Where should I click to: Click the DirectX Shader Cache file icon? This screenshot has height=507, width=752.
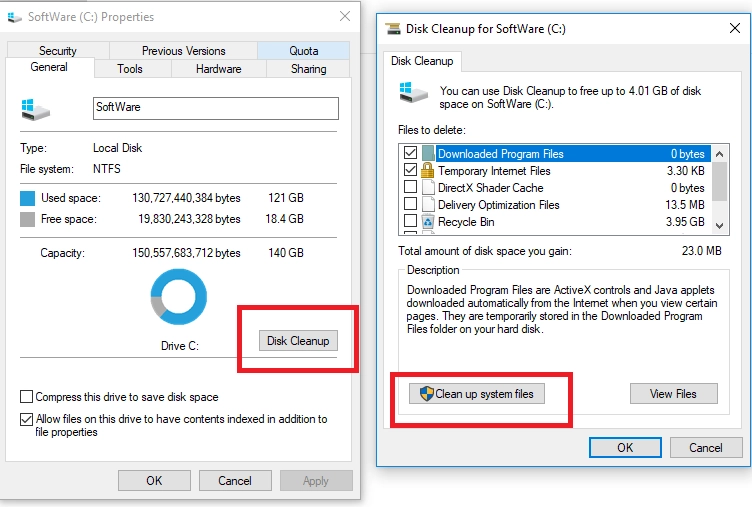click(428, 187)
